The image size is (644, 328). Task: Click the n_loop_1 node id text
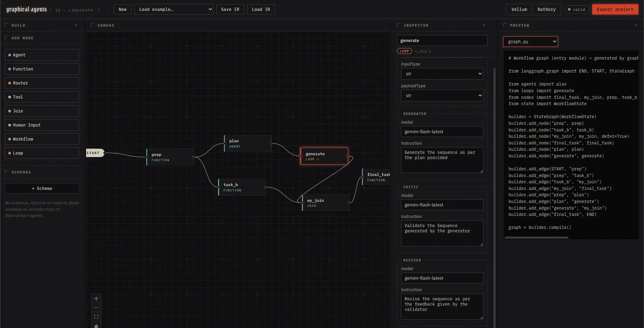point(423,52)
